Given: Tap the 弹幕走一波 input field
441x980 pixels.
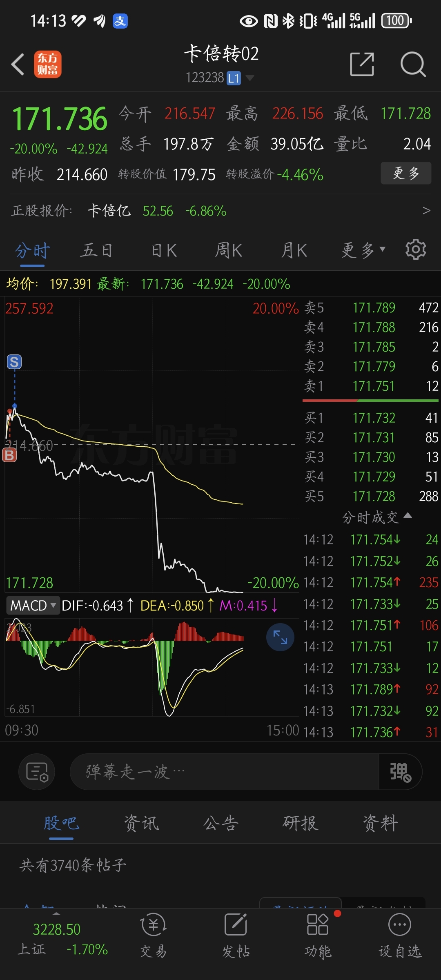Looking at the screenshot, I should 225,772.
